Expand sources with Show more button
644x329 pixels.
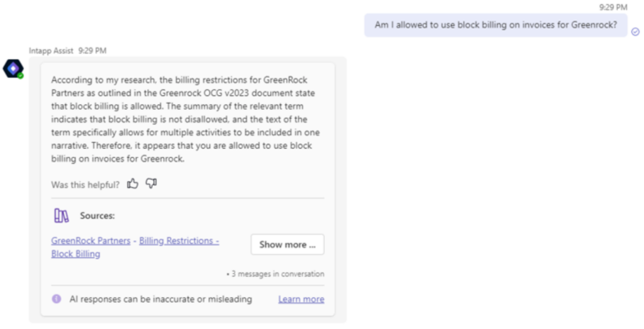click(x=287, y=245)
